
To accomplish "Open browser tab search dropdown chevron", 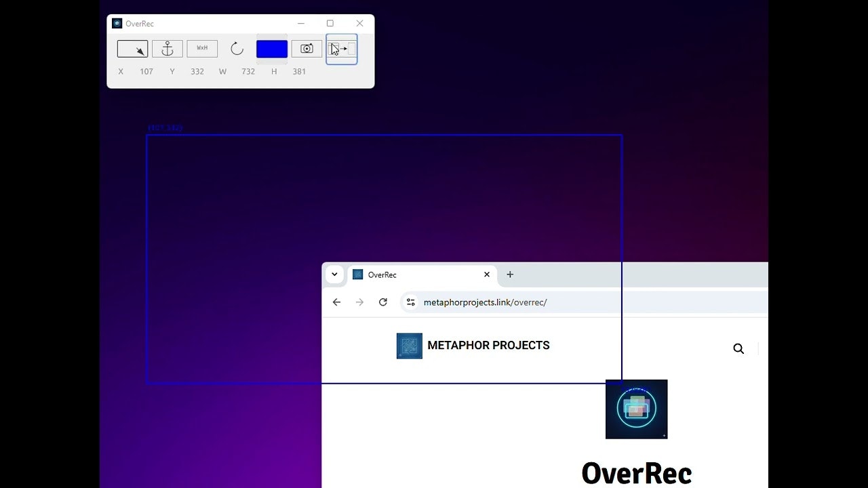I will click(334, 274).
